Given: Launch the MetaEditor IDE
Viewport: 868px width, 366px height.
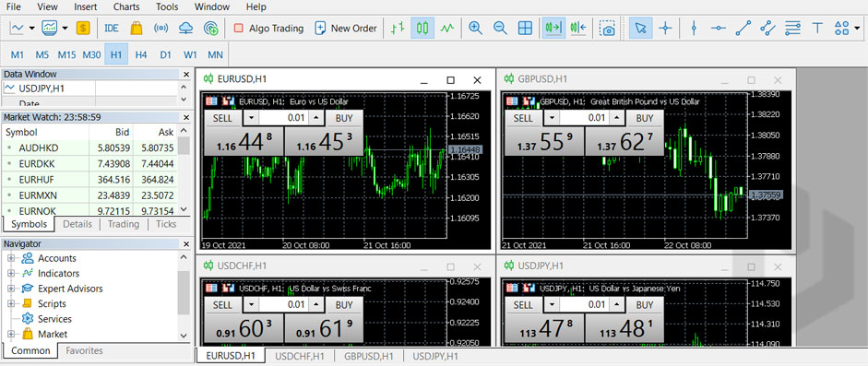Looking at the screenshot, I should tap(112, 28).
